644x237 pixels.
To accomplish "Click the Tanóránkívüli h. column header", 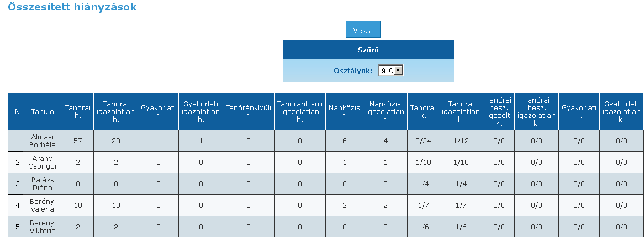I will [x=249, y=111].
